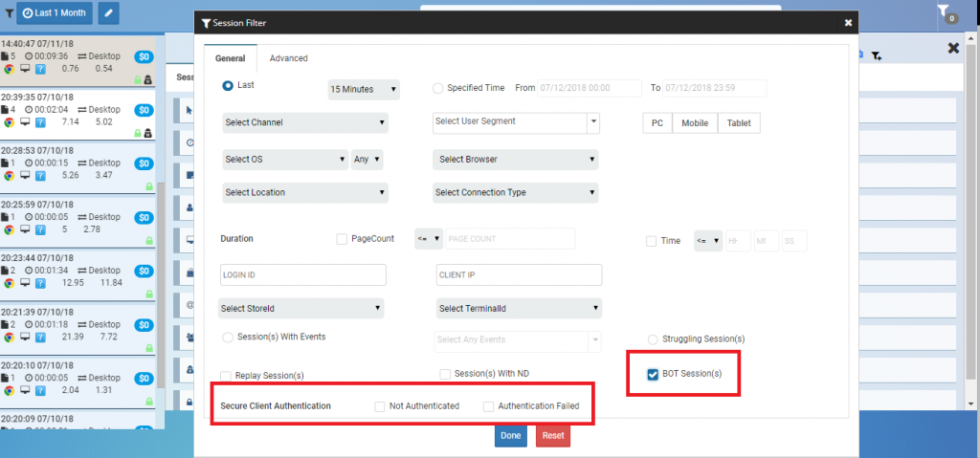This screenshot has height=458, width=980.
Task: Uncheck the BOT Session(s) checkbox
Action: pos(654,373)
